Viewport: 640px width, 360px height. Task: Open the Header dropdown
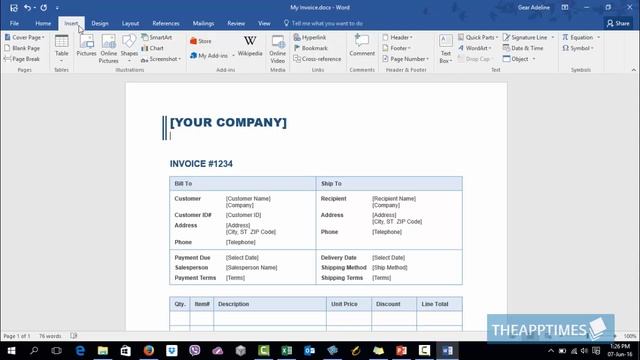click(x=398, y=37)
